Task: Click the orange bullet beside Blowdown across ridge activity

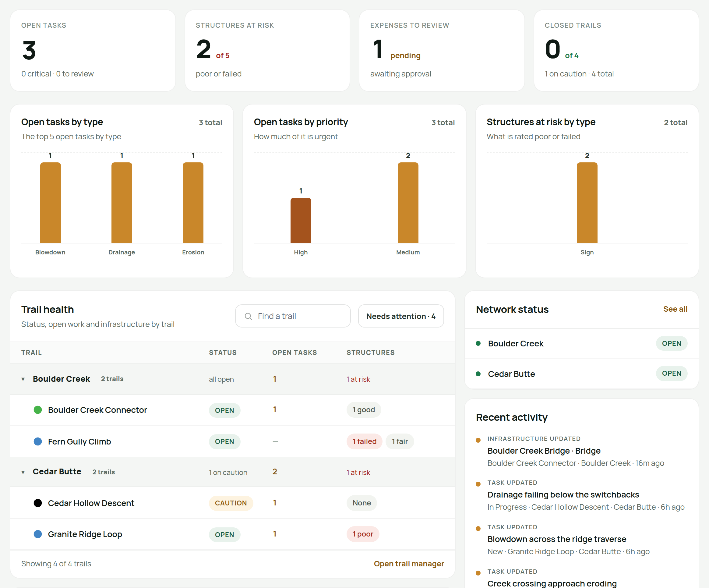Action: [478, 529]
